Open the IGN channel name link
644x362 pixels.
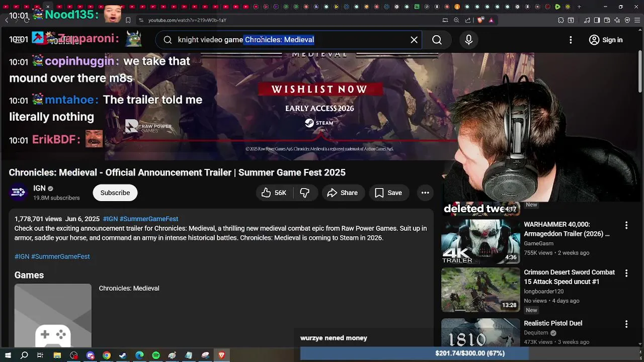tap(39, 188)
